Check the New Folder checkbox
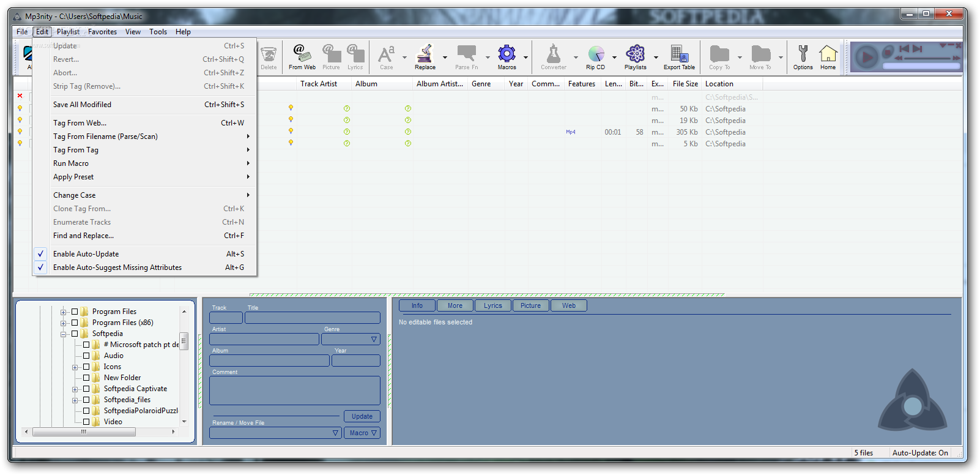Viewport: 980px width, 475px height. [86, 378]
